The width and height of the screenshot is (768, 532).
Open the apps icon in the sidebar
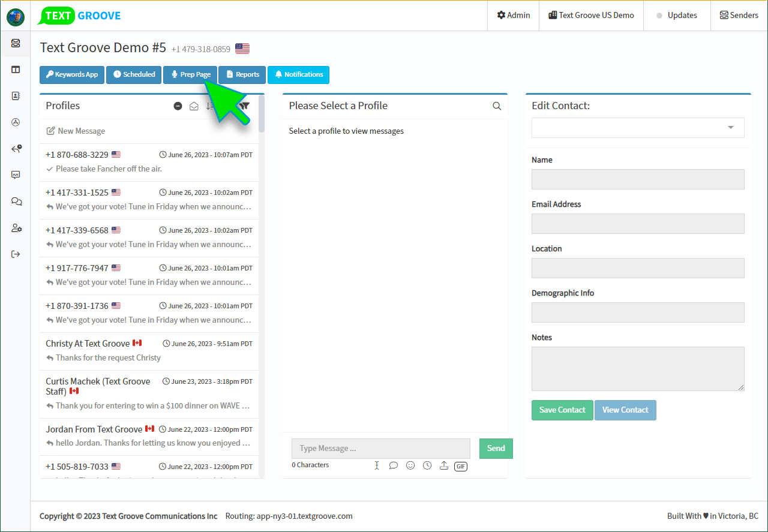coord(16,122)
